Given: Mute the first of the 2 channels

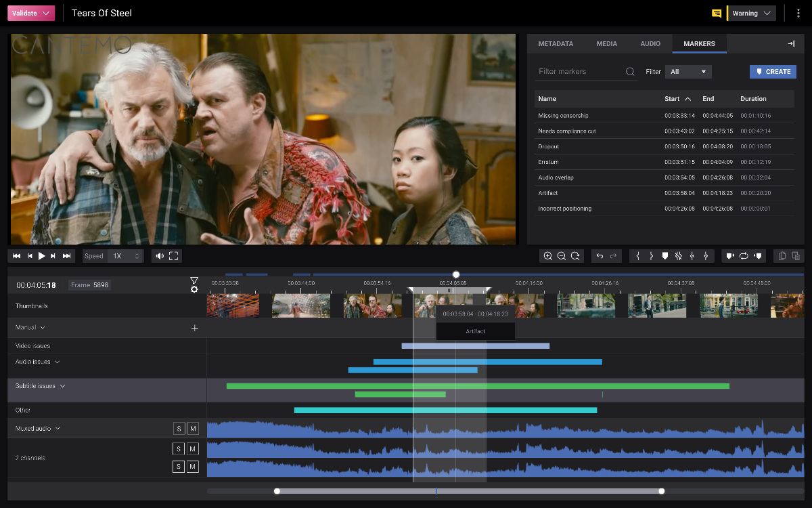Looking at the screenshot, I should tap(192, 449).
